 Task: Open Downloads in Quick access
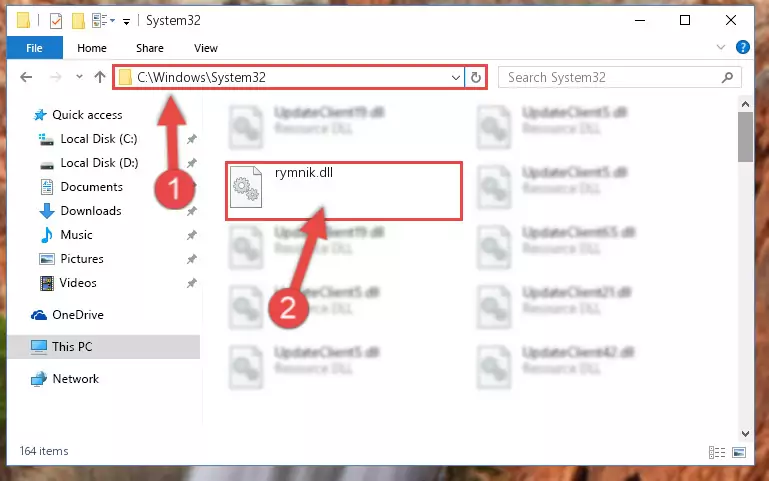pyautogui.click(x=91, y=211)
